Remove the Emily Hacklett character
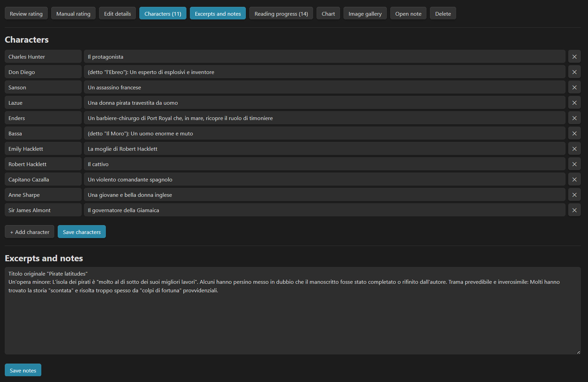588x382 pixels. coord(574,149)
